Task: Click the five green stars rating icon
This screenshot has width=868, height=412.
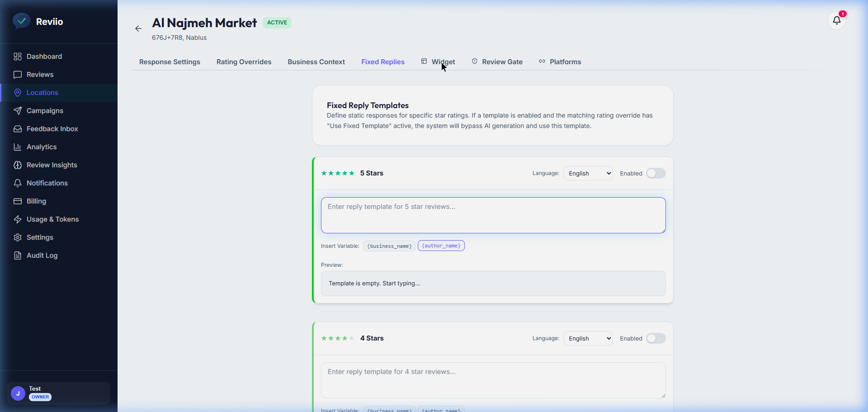Action: click(x=338, y=173)
